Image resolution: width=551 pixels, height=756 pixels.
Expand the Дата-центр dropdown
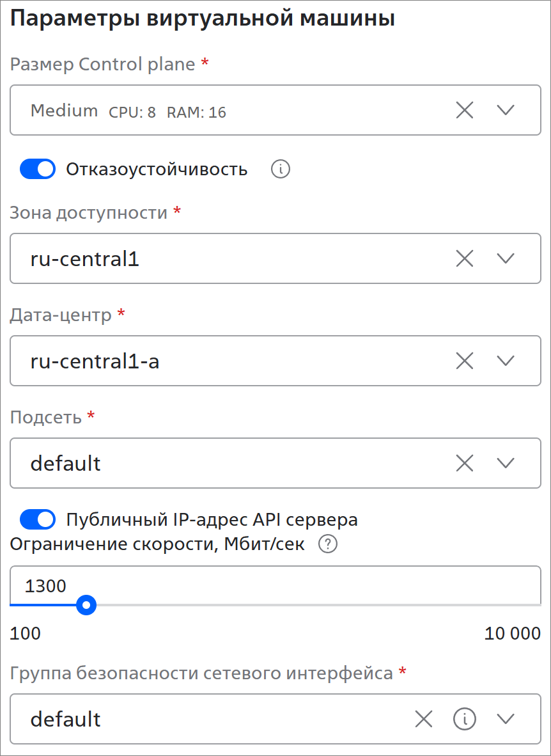[506, 361]
